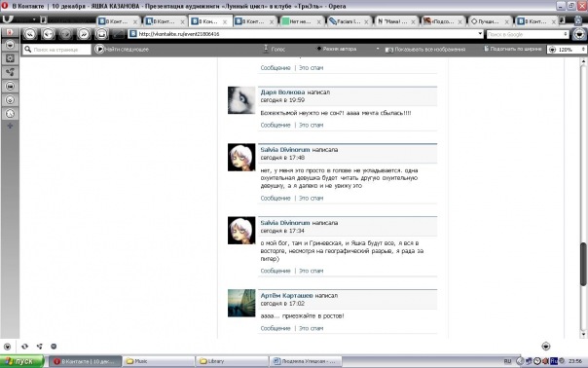Viewport: 588px width, 368px height.
Task: Click Это спам under Артём Карташев's comment
Action: (x=311, y=328)
